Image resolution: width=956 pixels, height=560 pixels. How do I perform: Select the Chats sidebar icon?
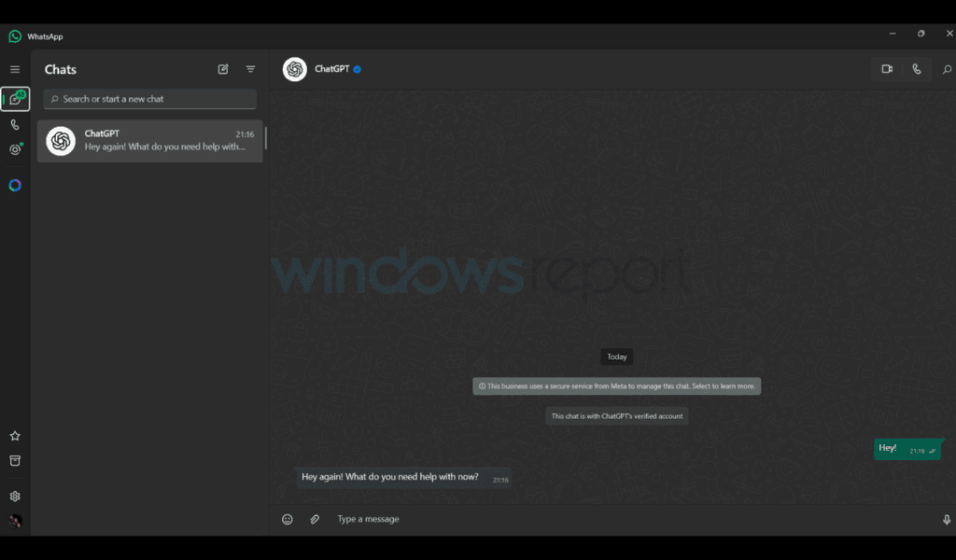15,99
